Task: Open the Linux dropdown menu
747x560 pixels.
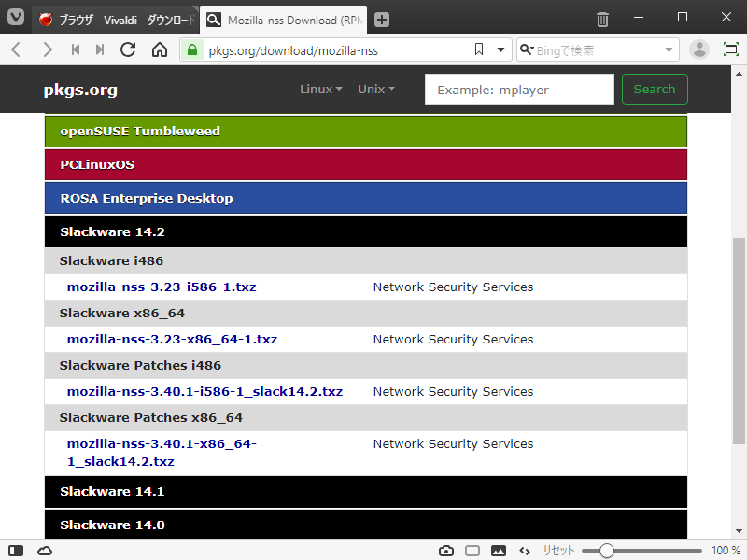Action: 321,89
